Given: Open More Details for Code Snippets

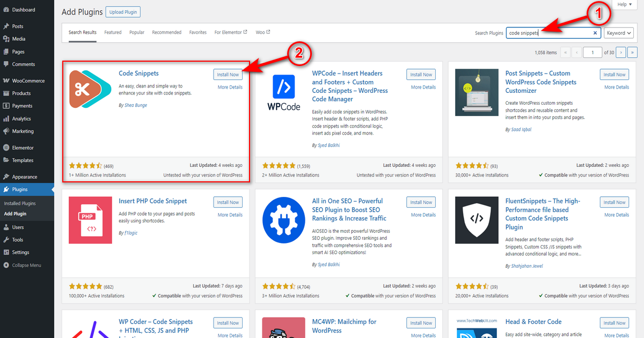Looking at the screenshot, I should (230, 87).
